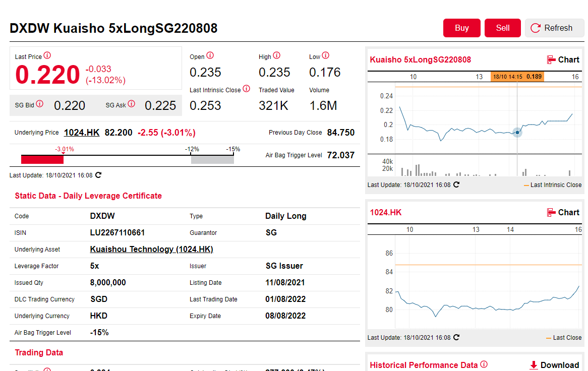Click the Low price info icon
The width and height of the screenshot is (588, 371).
coord(325,55)
